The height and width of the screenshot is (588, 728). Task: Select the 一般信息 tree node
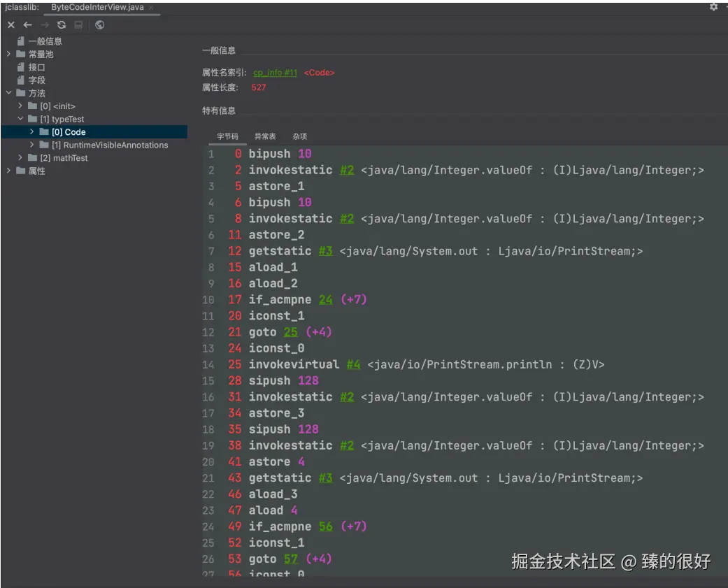coord(45,41)
